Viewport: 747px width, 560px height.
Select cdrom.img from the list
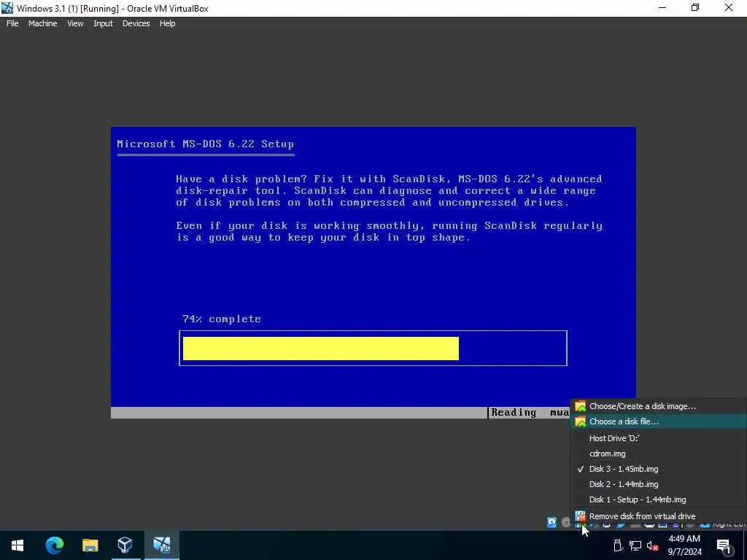click(x=659, y=454)
